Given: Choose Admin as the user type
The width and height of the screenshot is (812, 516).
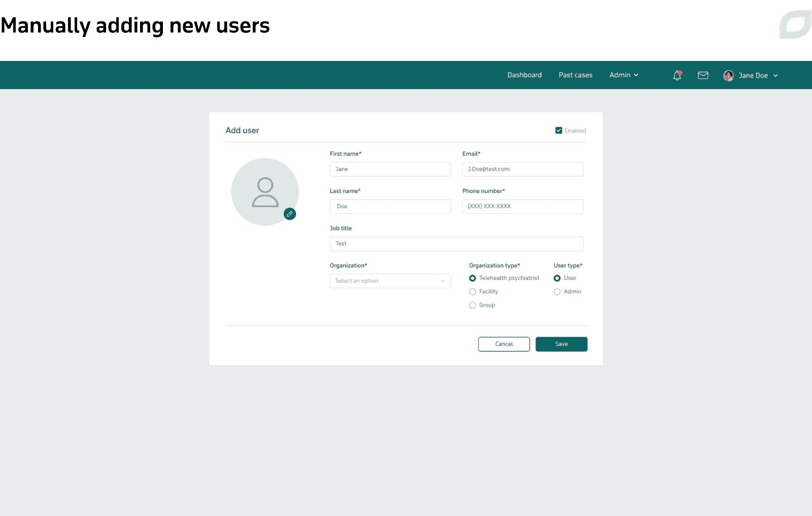Looking at the screenshot, I should tap(557, 292).
